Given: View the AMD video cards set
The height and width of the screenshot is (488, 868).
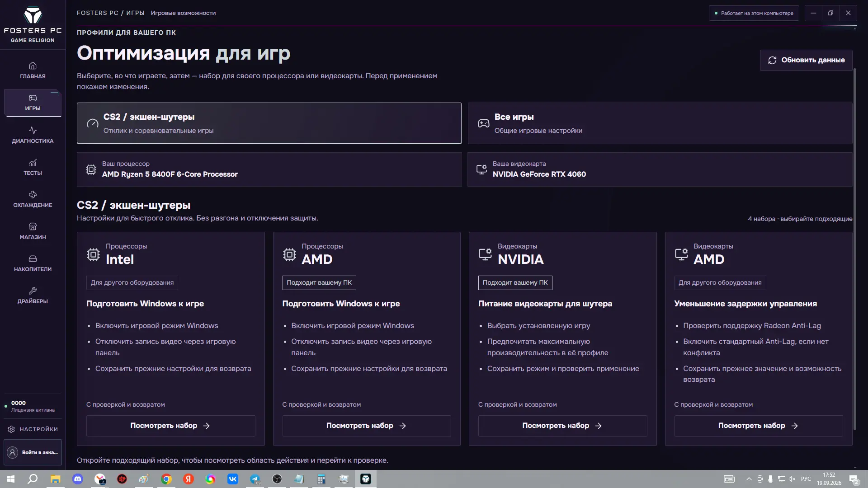Looking at the screenshot, I should pos(759,426).
